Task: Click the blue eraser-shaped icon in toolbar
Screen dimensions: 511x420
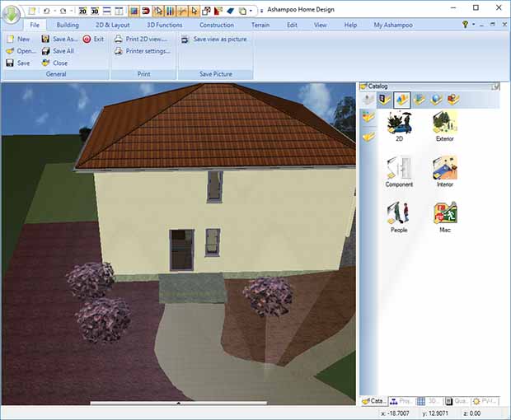Action: [231, 11]
